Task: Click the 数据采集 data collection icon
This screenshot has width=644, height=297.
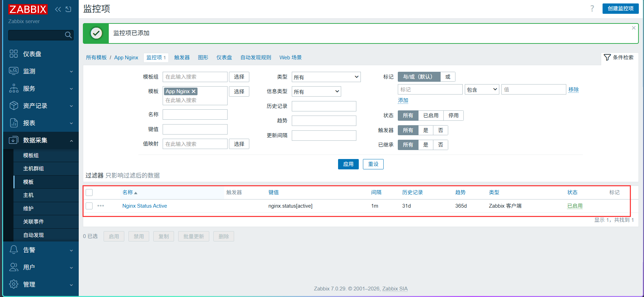Action: [x=13, y=140]
